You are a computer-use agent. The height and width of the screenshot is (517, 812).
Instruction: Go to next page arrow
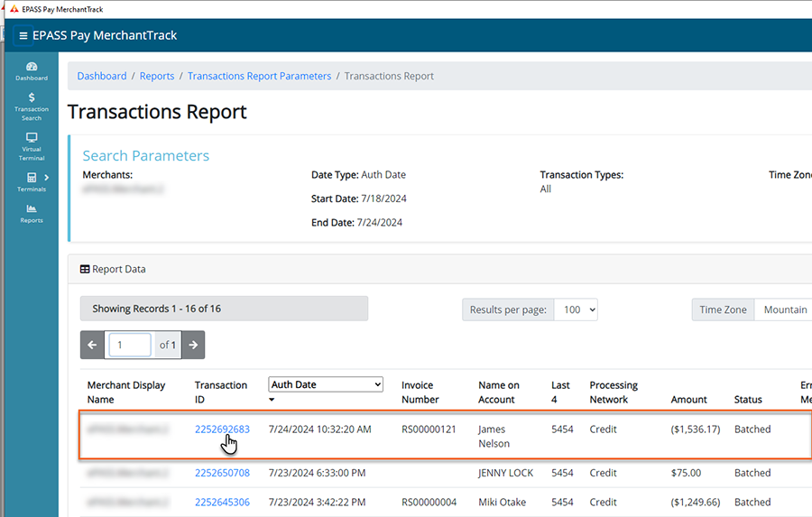pos(193,345)
